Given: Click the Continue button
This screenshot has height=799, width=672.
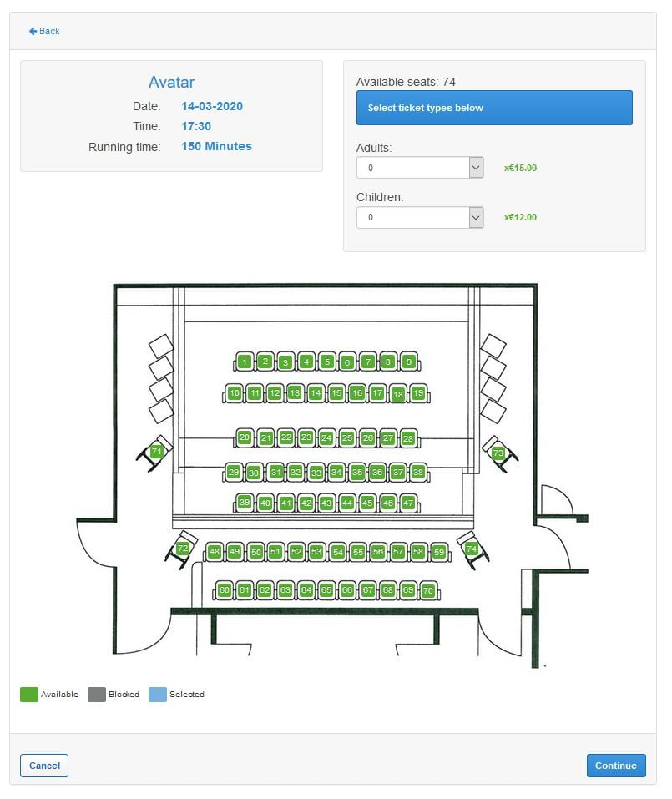Looking at the screenshot, I should point(616,766).
